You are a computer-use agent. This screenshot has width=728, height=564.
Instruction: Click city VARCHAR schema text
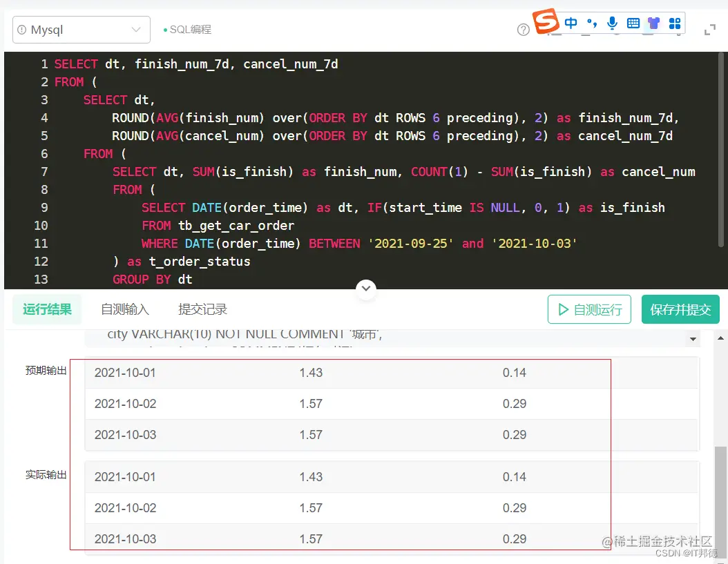pos(245,334)
